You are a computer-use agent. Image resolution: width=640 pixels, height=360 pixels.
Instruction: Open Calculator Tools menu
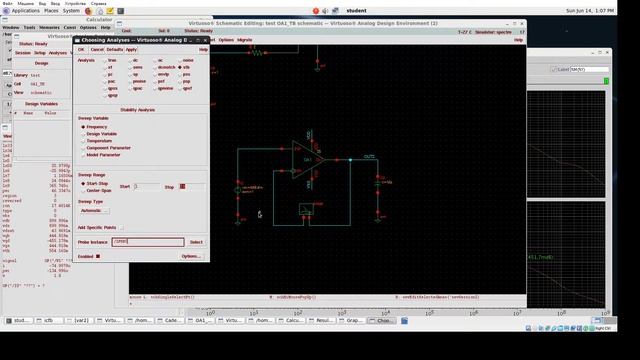point(29,27)
